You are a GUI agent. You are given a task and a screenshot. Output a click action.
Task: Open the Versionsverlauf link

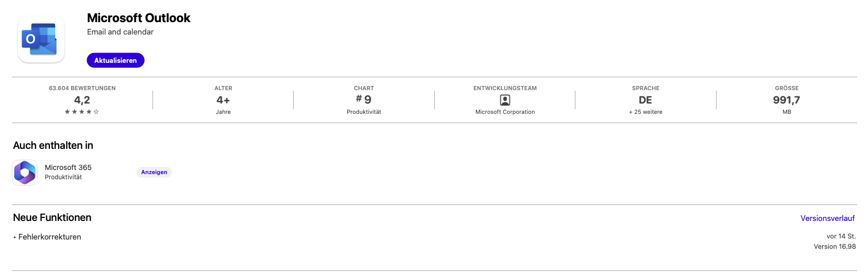pos(827,218)
